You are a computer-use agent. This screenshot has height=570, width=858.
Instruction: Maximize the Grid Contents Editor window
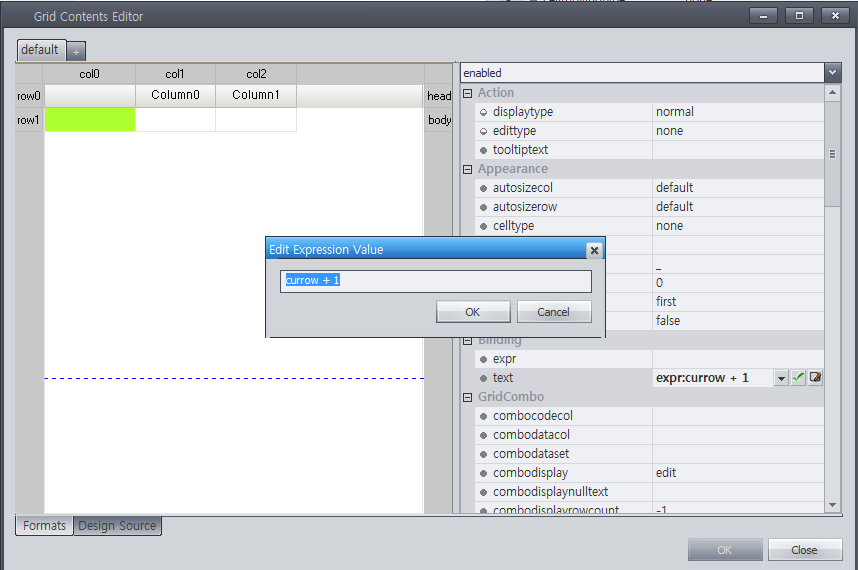click(799, 16)
